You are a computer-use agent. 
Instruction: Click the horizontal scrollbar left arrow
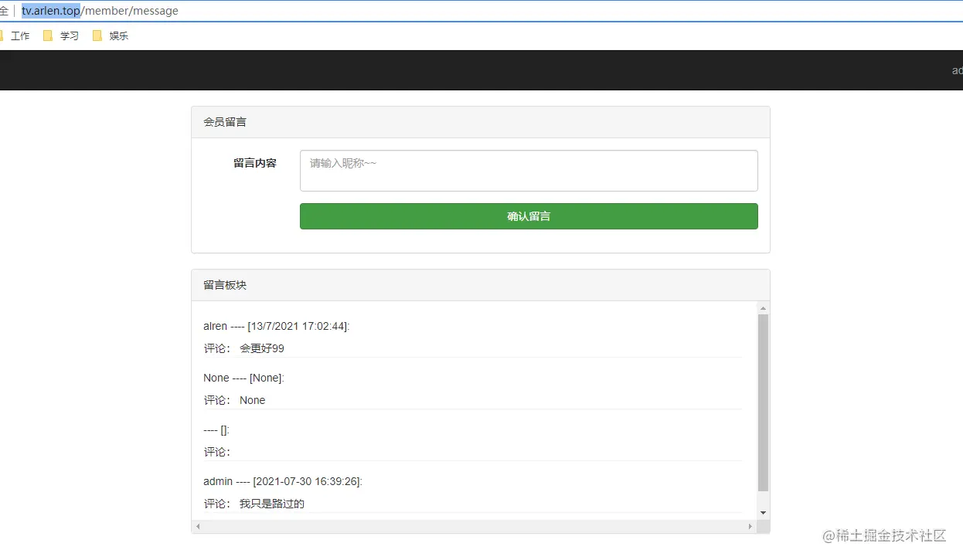point(198,527)
